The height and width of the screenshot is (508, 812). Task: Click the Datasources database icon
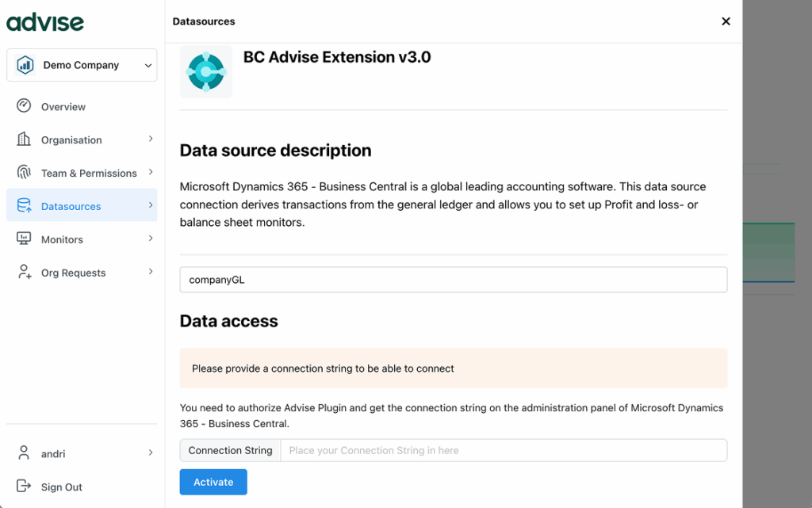pyautogui.click(x=24, y=206)
